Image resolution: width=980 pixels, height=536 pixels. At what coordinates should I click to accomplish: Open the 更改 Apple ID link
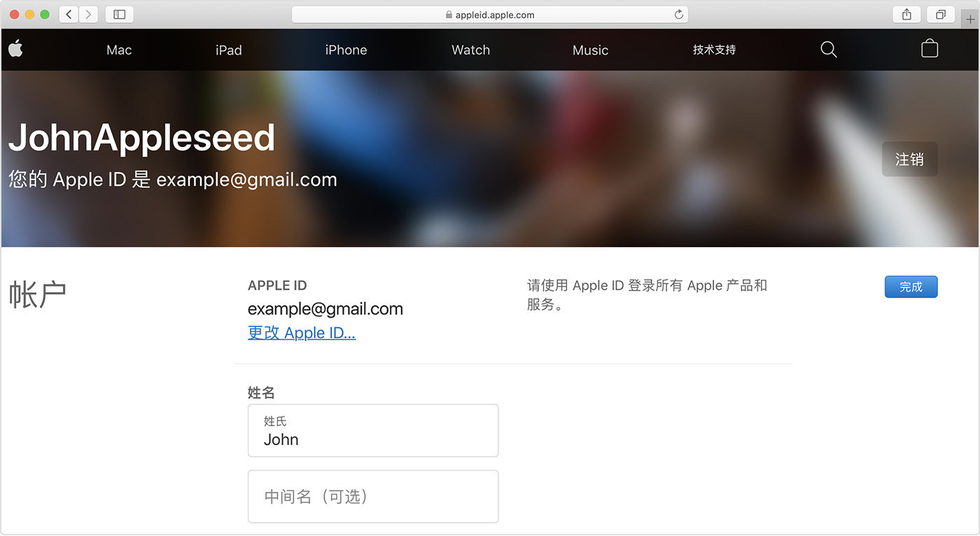click(x=301, y=332)
